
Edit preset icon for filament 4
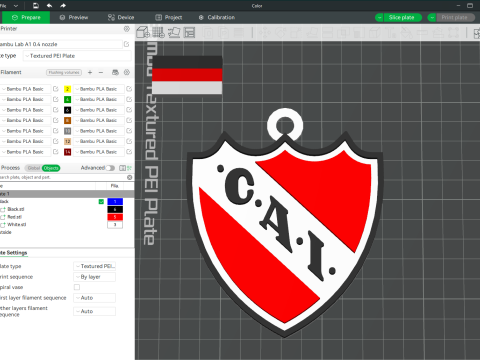129,99
